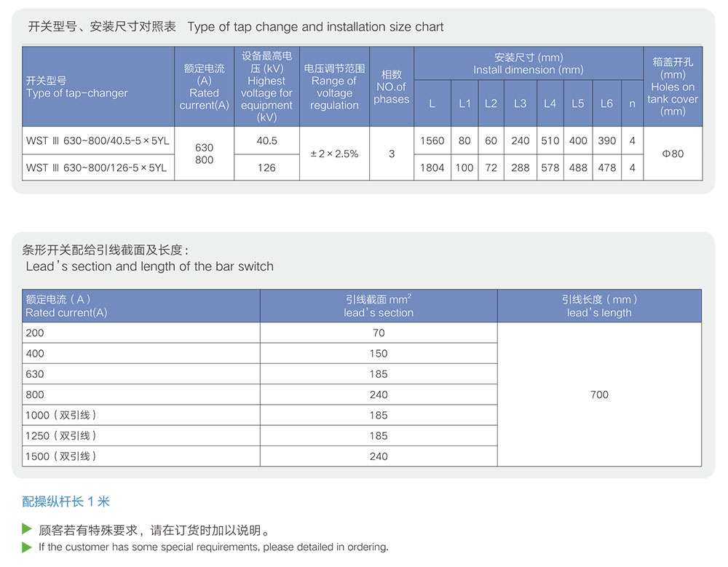Click the 1804 value in column L
Screen dimensions: 728x567
432,167
